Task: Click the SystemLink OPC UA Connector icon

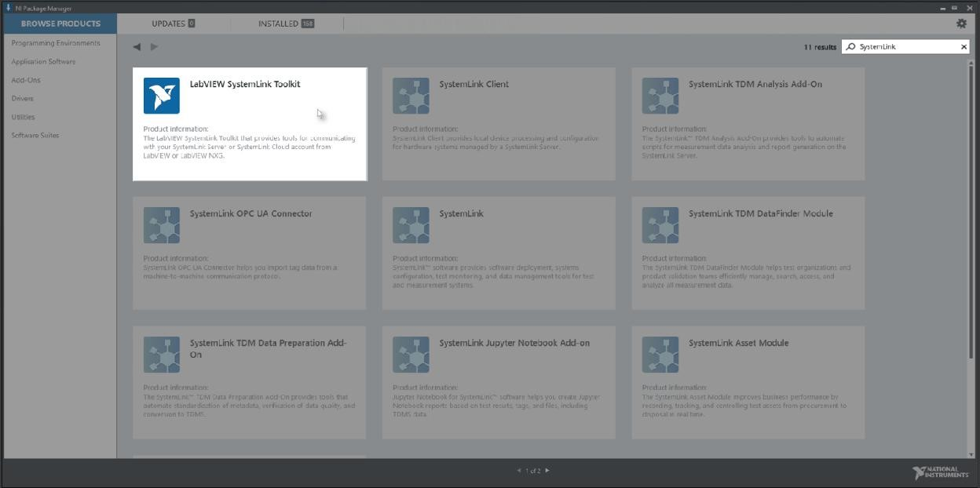Action: [x=161, y=225]
